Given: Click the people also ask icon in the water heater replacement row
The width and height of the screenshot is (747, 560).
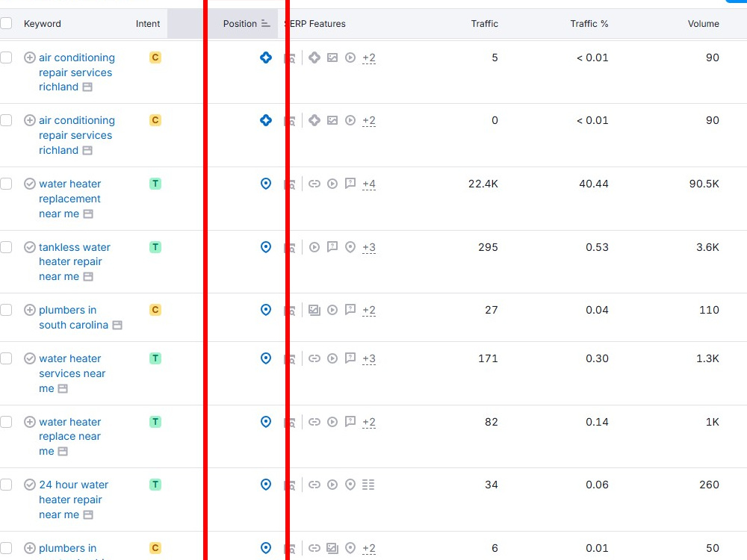Looking at the screenshot, I should 350,184.
